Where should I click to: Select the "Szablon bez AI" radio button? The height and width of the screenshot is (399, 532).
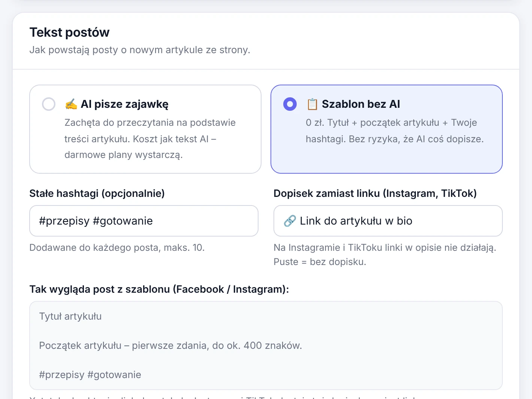pos(290,104)
